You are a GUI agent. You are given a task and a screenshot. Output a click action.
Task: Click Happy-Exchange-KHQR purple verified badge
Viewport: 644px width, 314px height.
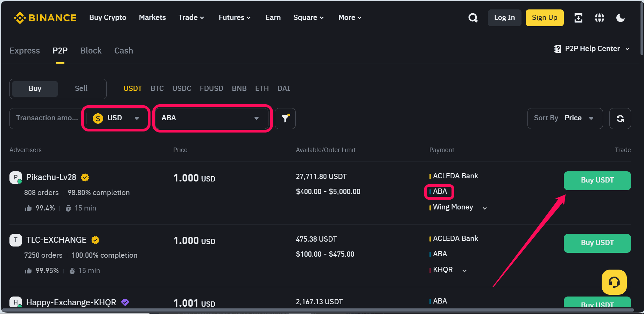[x=125, y=302]
